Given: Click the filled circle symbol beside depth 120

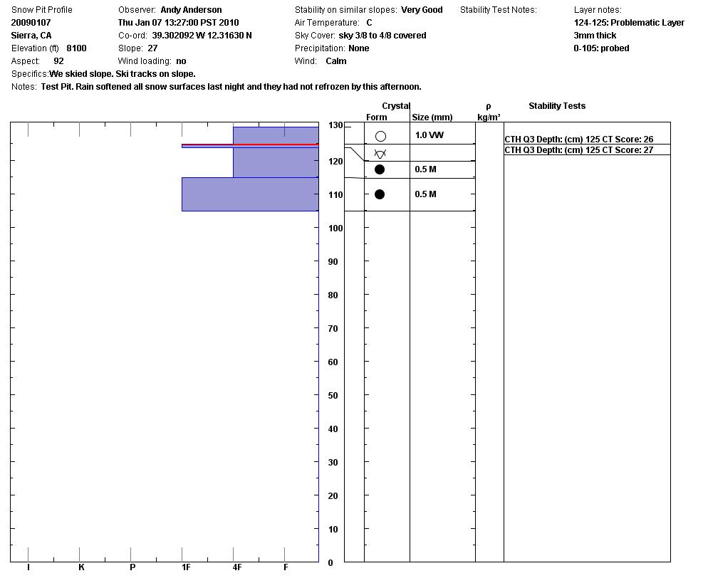Looking at the screenshot, I should [x=380, y=169].
